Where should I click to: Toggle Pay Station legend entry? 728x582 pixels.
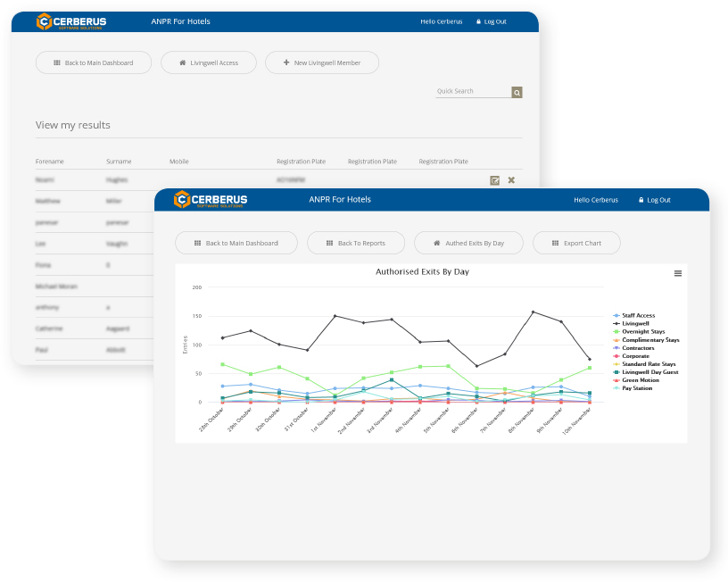click(x=635, y=388)
